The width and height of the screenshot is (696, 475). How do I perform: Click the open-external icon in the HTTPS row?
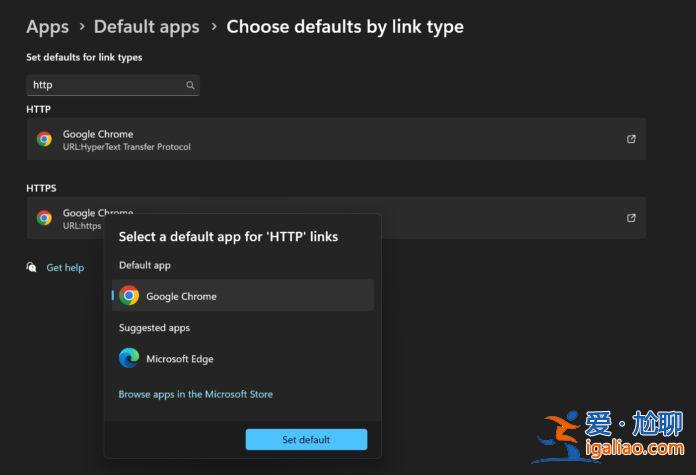[x=631, y=217]
